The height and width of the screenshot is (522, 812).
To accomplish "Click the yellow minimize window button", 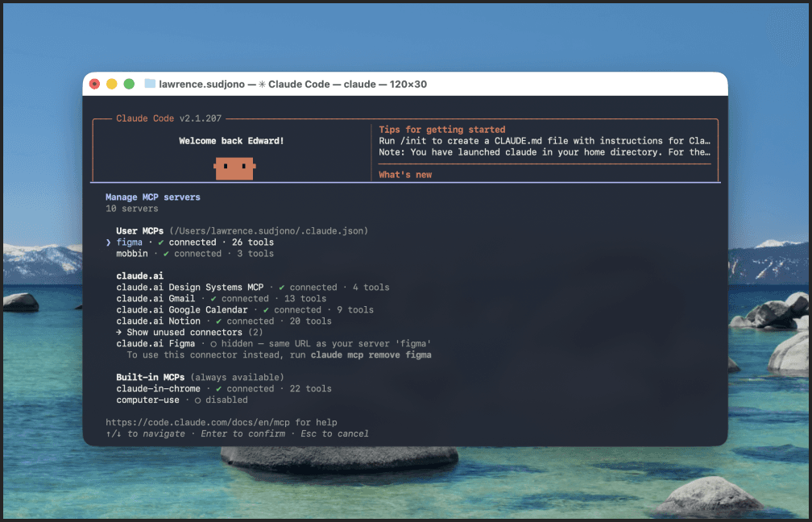I will (x=111, y=84).
